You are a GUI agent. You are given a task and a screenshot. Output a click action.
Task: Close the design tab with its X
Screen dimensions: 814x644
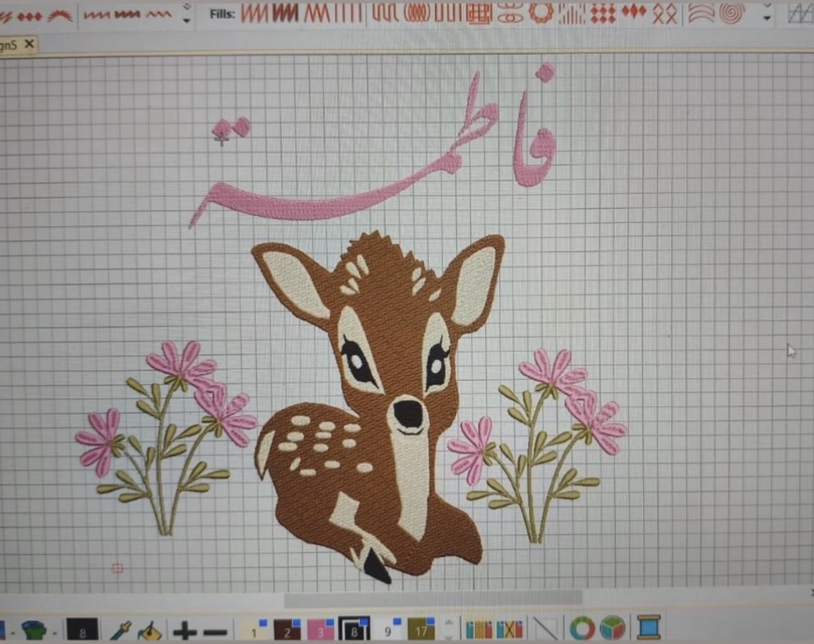[x=29, y=44]
